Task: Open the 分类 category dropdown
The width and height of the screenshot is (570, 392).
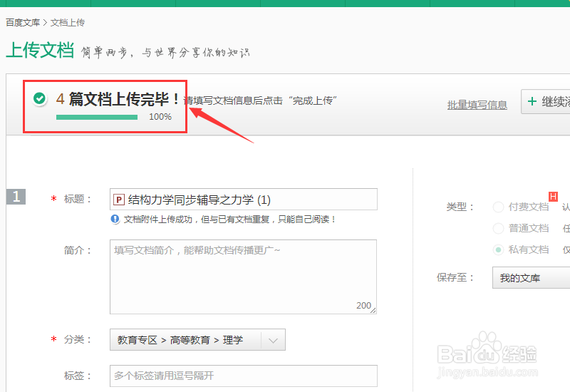Action: coord(197,340)
